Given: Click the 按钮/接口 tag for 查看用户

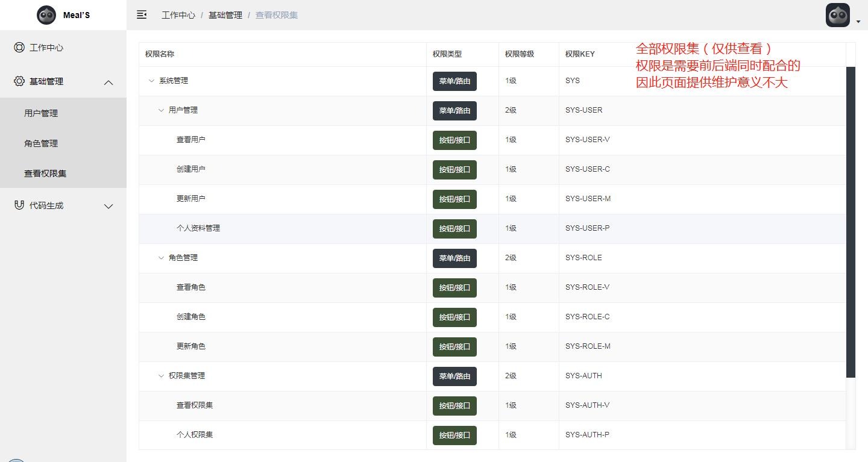Looking at the screenshot, I should (x=454, y=140).
